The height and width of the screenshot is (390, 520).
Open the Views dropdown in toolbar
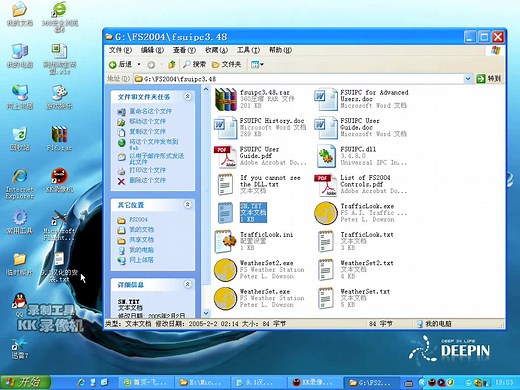coord(257,64)
